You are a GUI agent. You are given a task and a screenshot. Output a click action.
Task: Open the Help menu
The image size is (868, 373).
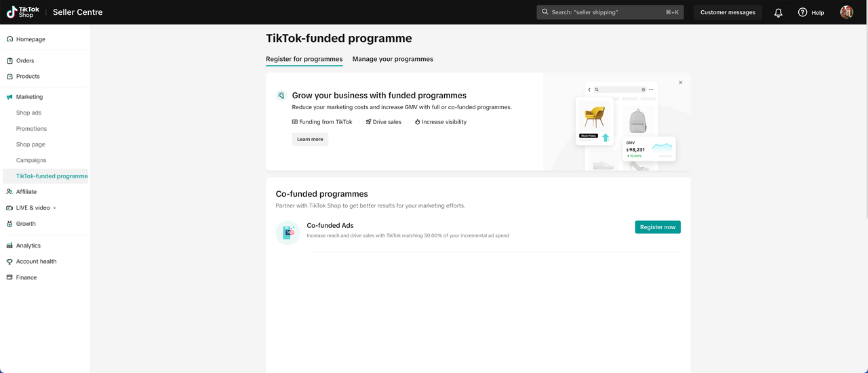811,12
